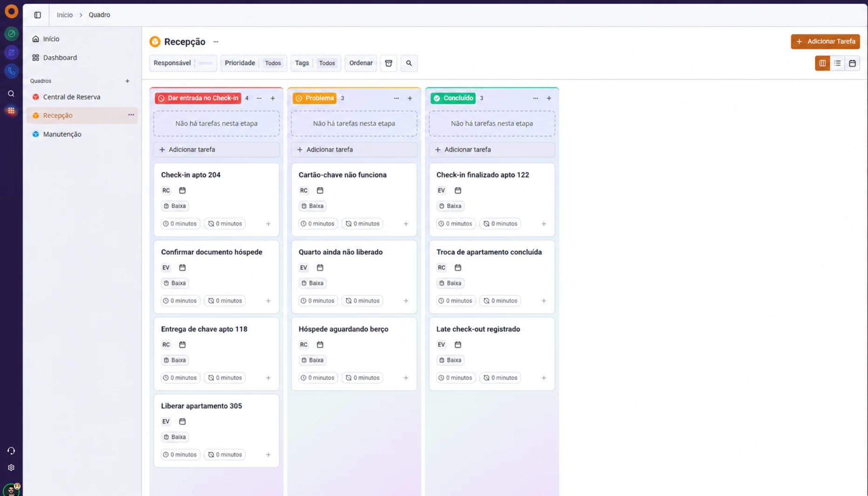868x496 pixels.
Task: Open Central de Reserva board
Action: point(72,97)
